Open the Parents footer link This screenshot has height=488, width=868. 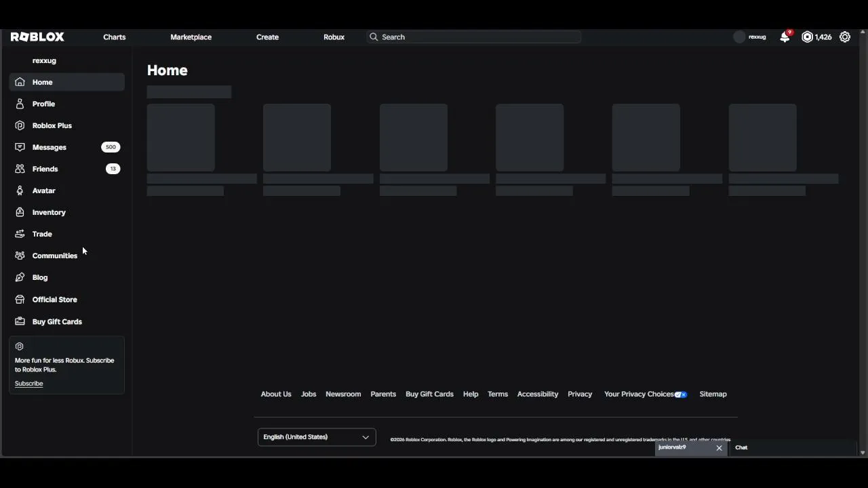point(383,394)
